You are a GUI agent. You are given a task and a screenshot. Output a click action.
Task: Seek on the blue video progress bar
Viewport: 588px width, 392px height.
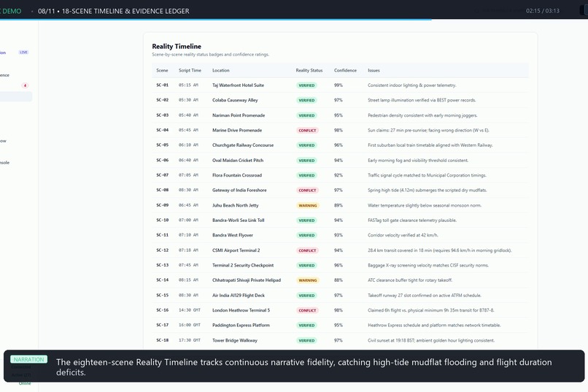coord(216,20)
